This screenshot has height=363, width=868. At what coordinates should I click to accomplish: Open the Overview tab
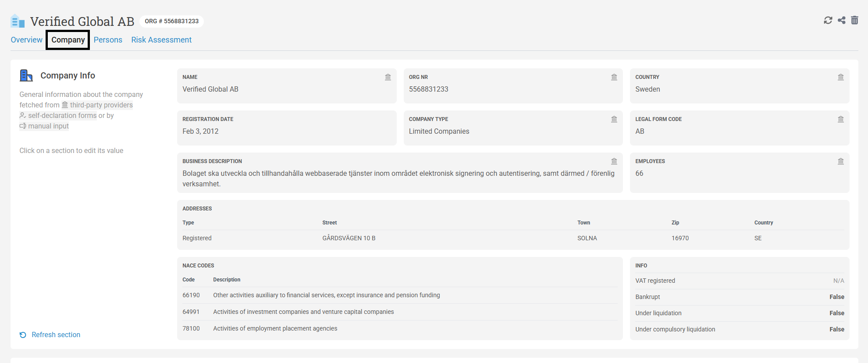(27, 40)
